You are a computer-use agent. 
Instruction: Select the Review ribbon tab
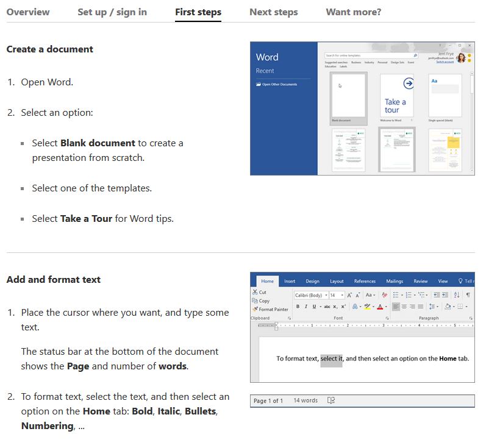pos(421,282)
